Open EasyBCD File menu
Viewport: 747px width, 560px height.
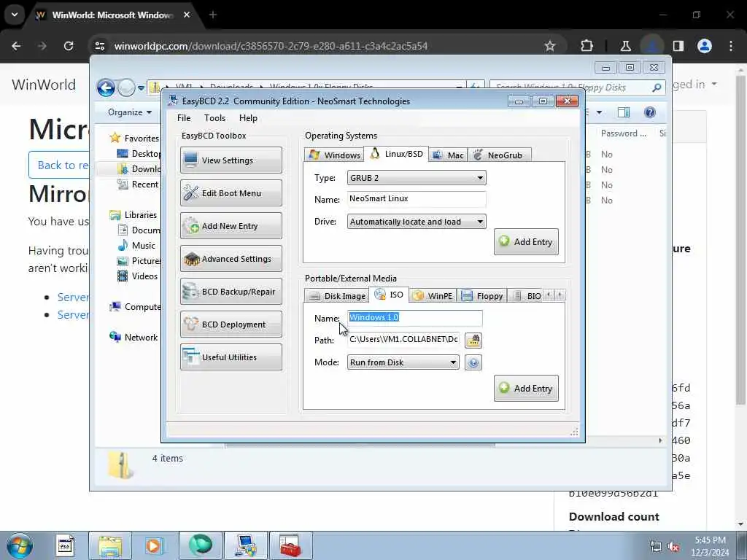click(184, 118)
